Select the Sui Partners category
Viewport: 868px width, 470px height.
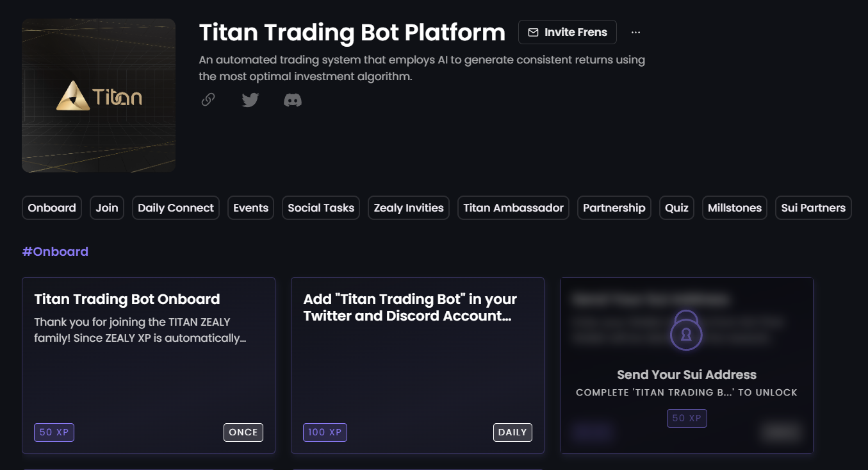[x=813, y=207]
